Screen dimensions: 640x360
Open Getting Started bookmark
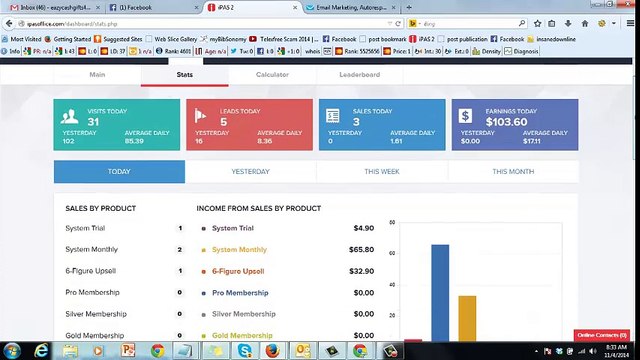pos(68,39)
